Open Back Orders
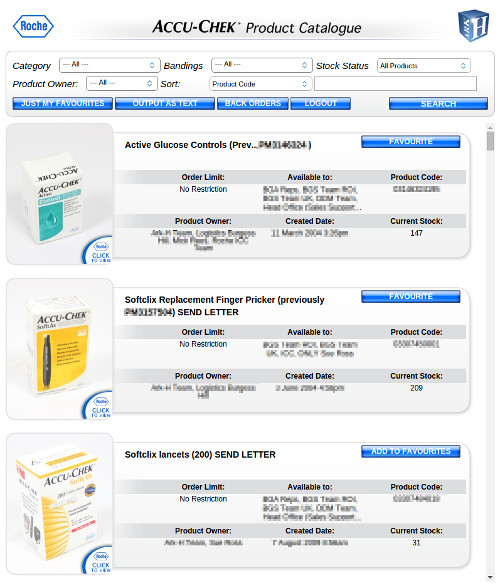Screen dimensions: 500x588 click(x=253, y=104)
